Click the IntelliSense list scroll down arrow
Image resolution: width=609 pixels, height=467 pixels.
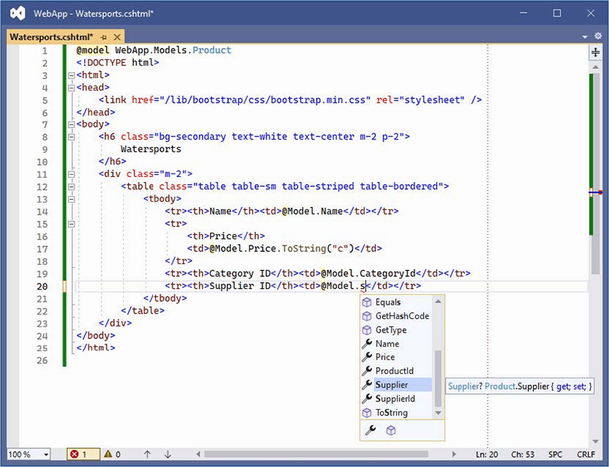438,413
